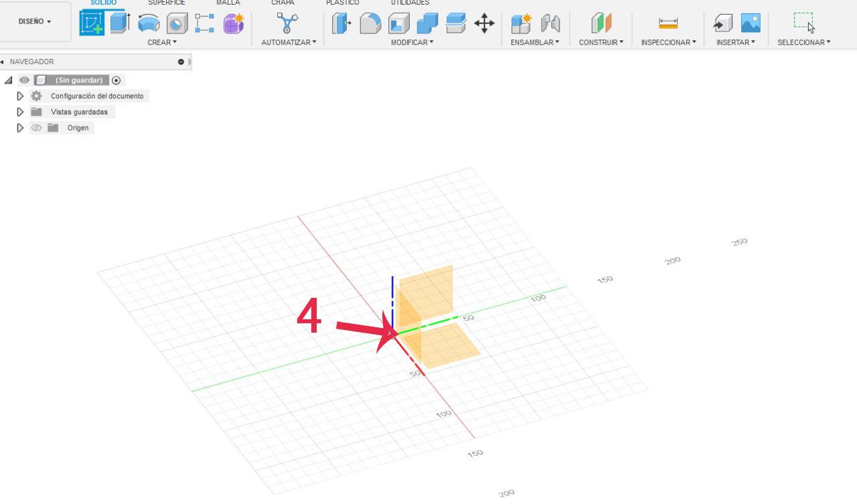The image size is (857, 504).
Task: Click the connected-squares pattern icon in CREAR
Action: coord(205,24)
